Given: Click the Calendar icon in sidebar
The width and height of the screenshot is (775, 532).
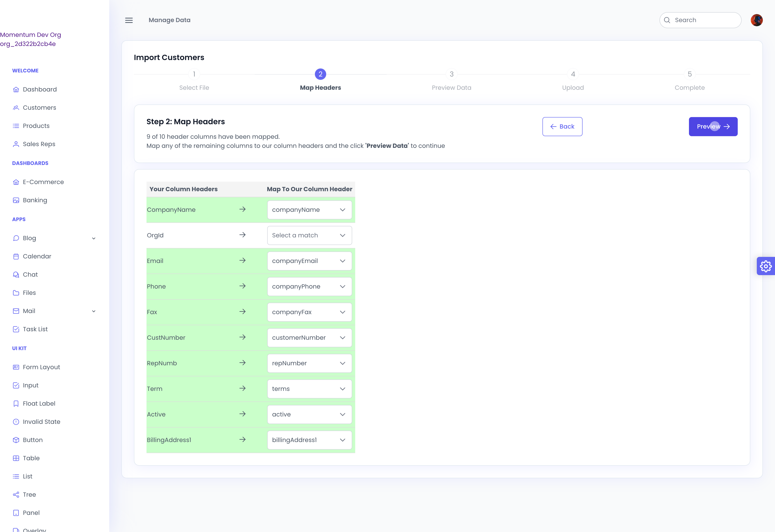Looking at the screenshot, I should (16, 256).
